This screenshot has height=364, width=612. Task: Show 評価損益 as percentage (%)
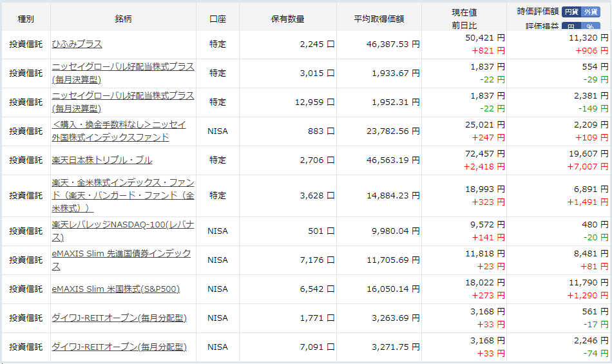pyautogui.click(x=591, y=26)
